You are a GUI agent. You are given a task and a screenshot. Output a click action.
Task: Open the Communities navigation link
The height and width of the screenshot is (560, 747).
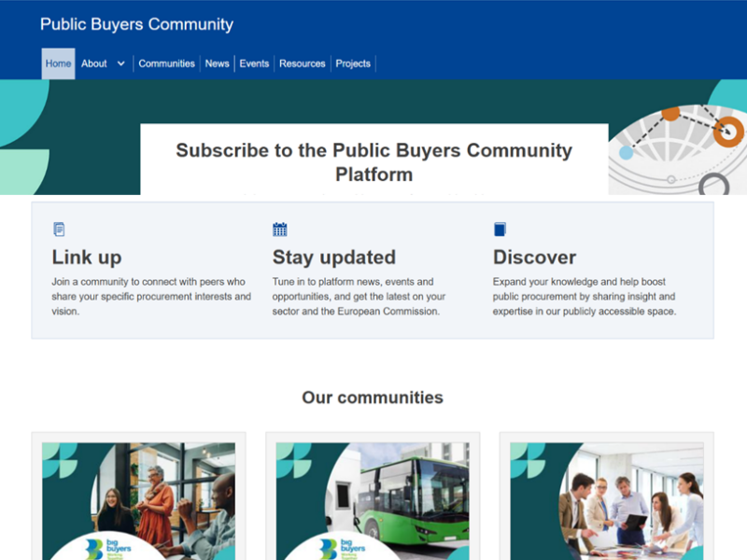[x=166, y=63]
